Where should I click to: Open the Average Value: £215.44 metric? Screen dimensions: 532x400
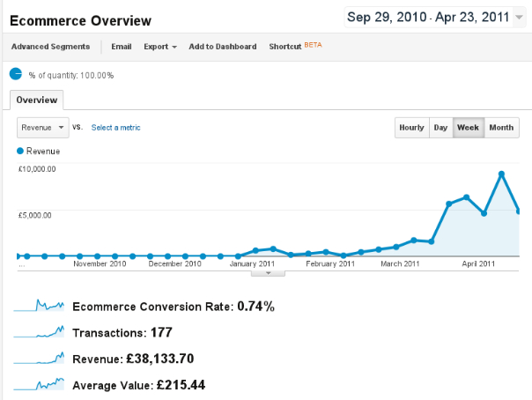139,385
